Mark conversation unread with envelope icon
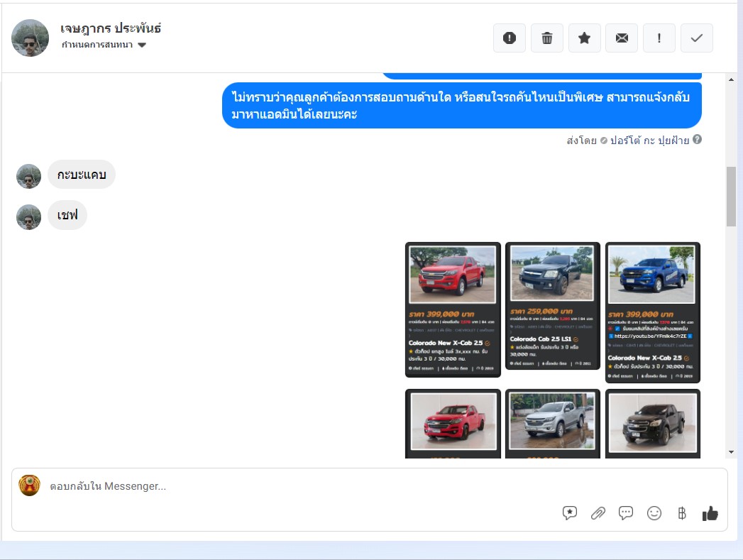 622,38
